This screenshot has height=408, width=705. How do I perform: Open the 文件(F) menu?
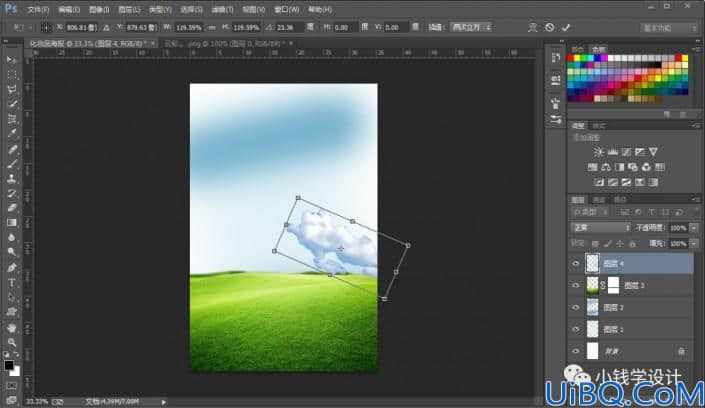38,9
